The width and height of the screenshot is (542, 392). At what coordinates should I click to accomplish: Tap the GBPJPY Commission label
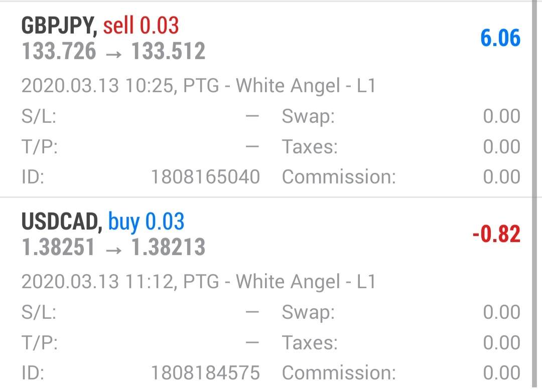click(339, 177)
